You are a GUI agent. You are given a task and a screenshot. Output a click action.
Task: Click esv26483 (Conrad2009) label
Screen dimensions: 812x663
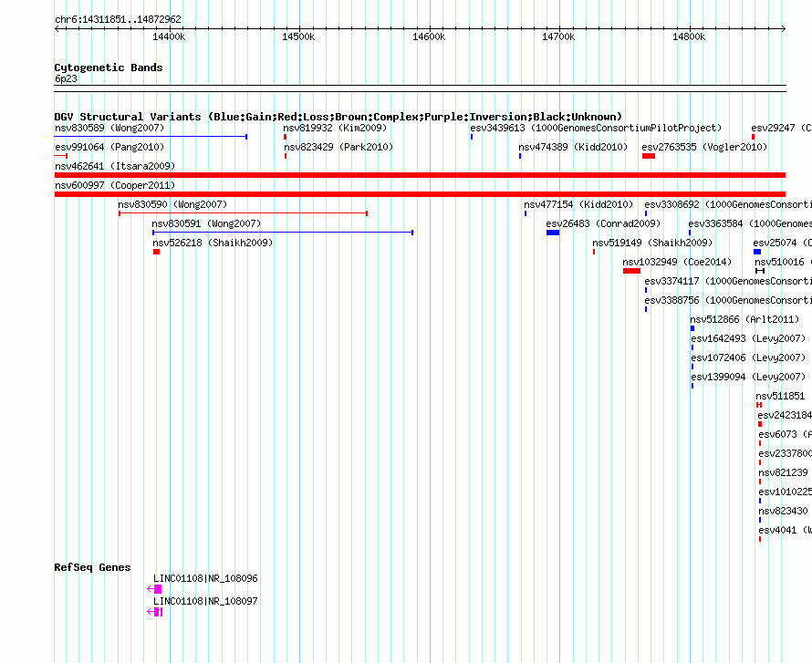pyautogui.click(x=603, y=223)
